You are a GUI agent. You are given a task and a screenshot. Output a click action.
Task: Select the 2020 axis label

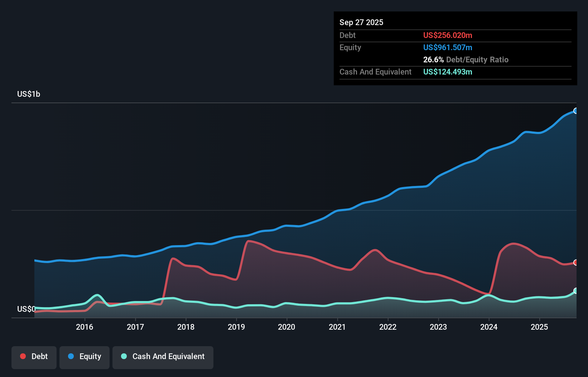286,327
